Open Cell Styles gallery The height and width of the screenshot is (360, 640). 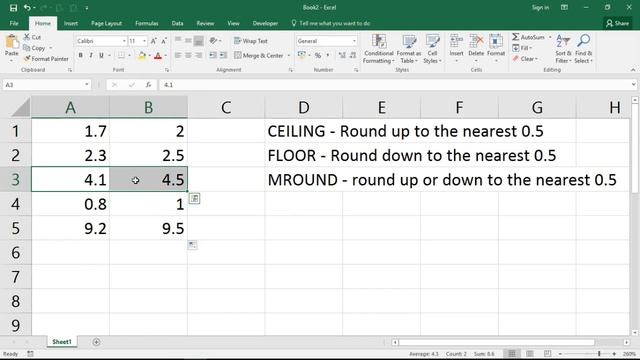click(x=432, y=49)
